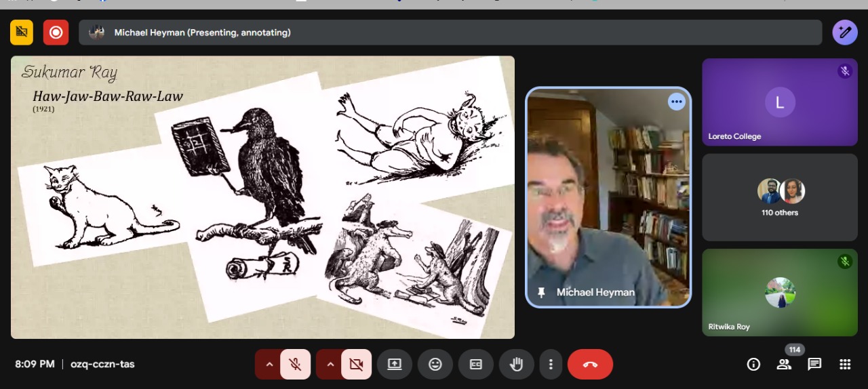Open the activities grid icon

click(845, 364)
